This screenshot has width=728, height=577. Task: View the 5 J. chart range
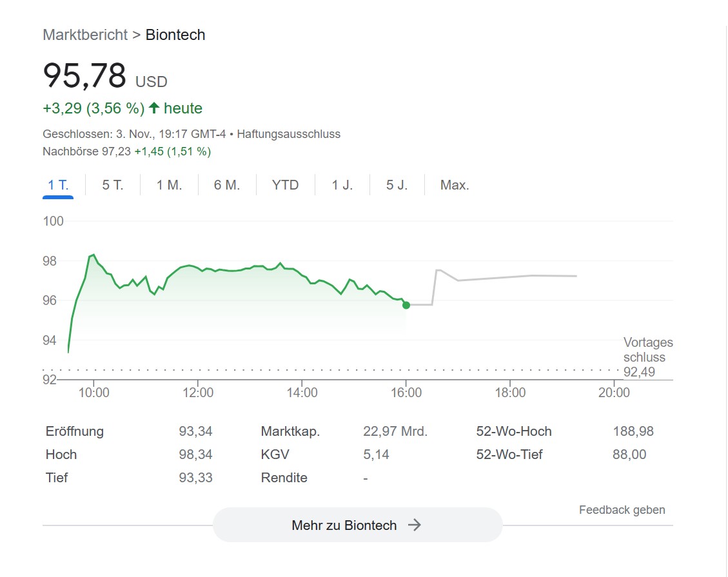[397, 185]
